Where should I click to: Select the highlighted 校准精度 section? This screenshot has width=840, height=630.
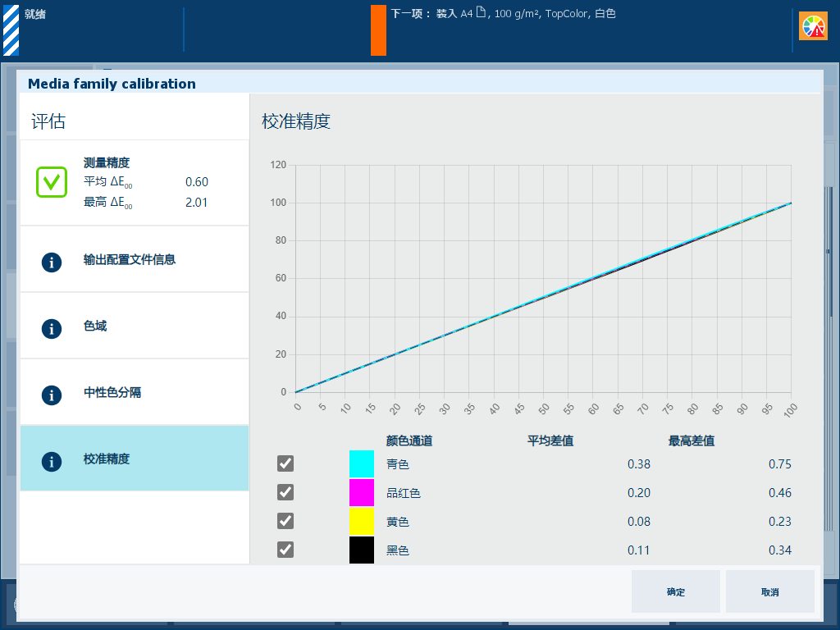pyautogui.click(x=135, y=459)
